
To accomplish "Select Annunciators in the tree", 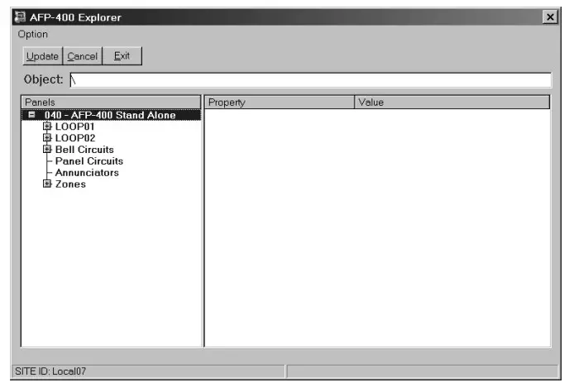I will click(x=87, y=173).
